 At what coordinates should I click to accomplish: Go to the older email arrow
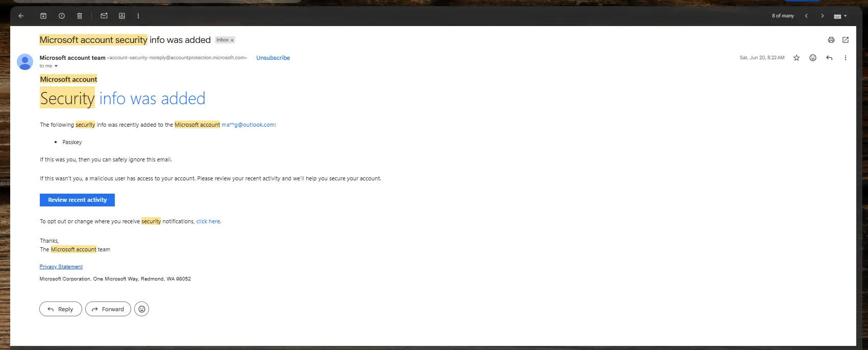click(x=822, y=16)
